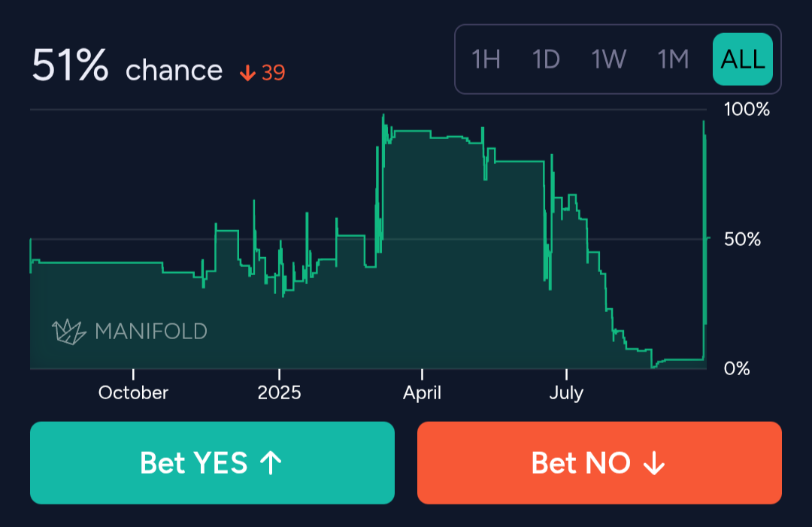Click the Manifold crane logo on chart
812x527 pixels.
click(x=68, y=331)
